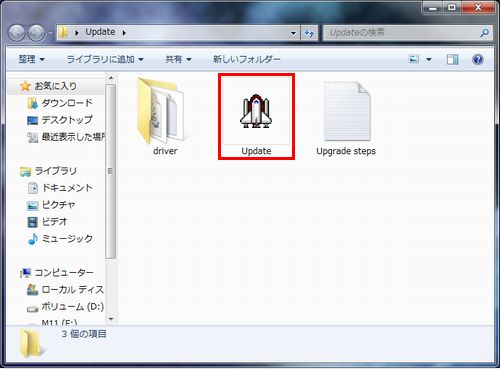Click the Update segment in address breadcrumb

(x=100, y=32)
